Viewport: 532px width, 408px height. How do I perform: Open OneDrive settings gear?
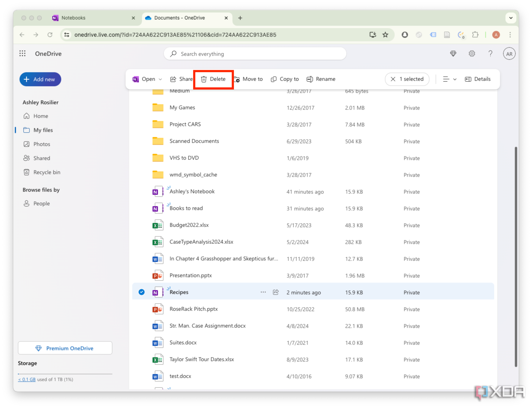click(x=472, y=54)
